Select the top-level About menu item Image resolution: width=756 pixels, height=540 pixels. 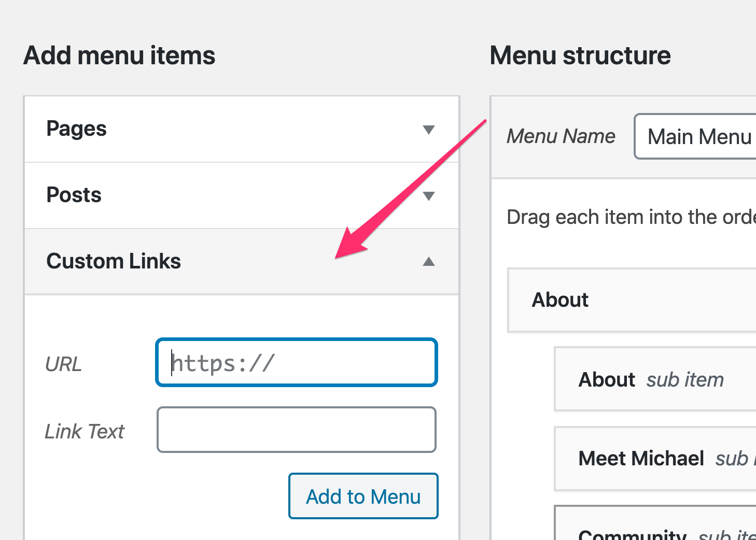632,300
